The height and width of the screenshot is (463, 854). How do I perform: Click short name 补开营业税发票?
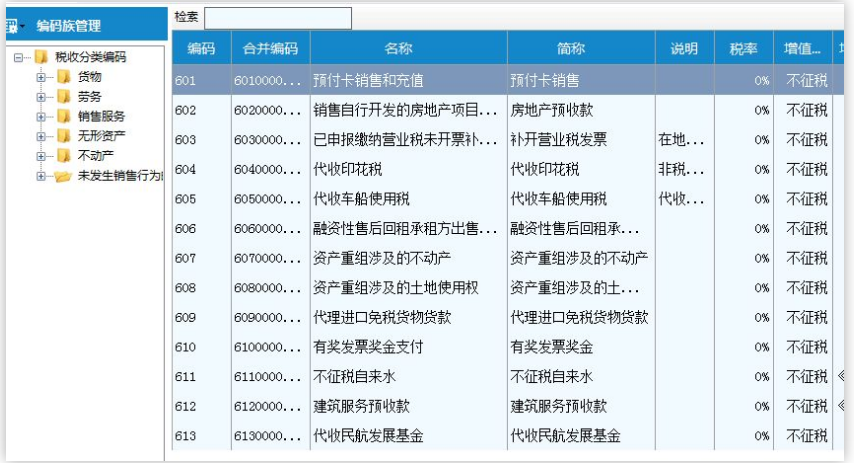tap(581, 139)
